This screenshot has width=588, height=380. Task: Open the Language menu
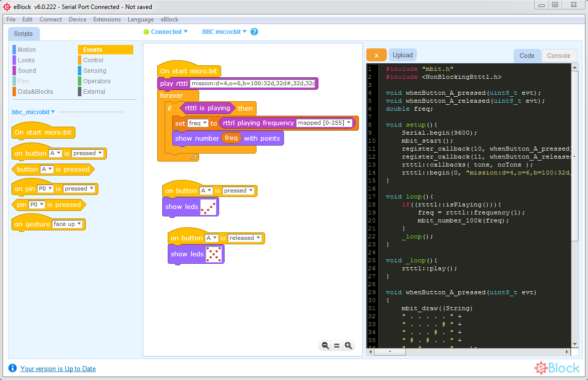pyautogui.click(x=141, y=19)
